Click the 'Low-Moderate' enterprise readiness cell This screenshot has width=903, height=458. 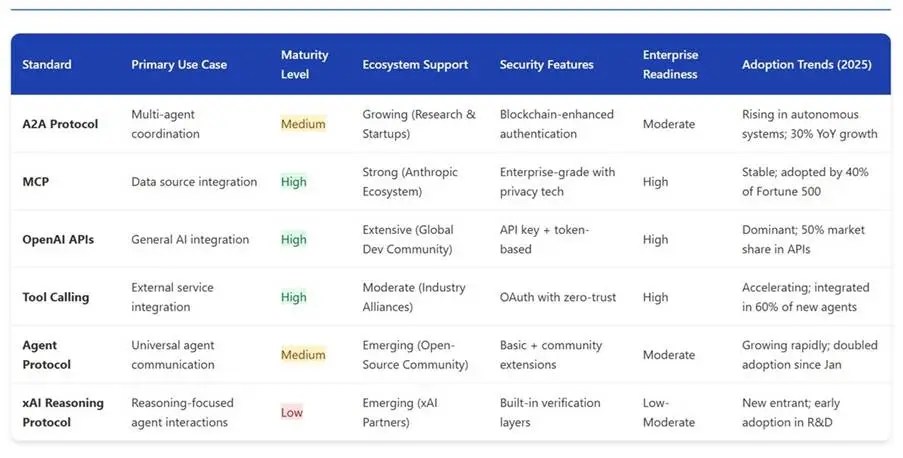point(670,412)
